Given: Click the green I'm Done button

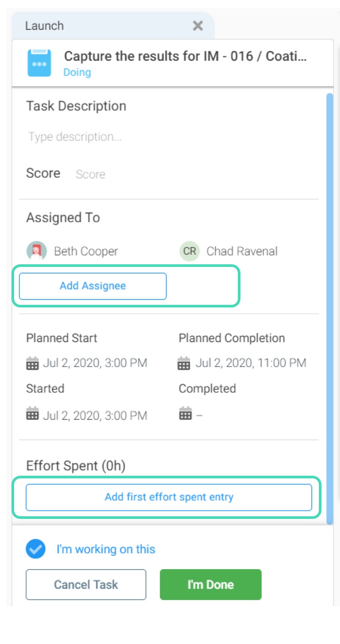Looking at the screenshot, I should tap(211, 585).
